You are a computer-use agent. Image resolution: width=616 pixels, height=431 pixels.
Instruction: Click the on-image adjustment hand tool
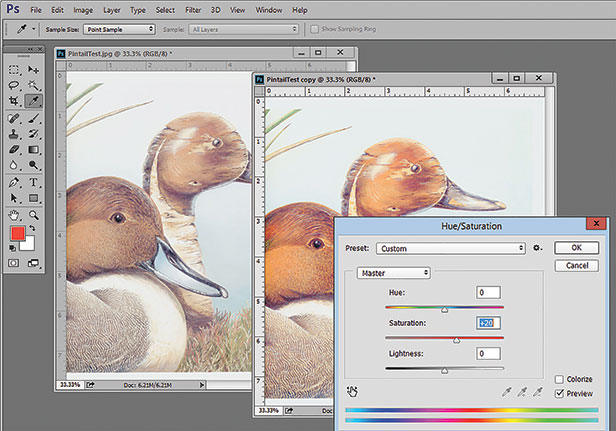352,391
